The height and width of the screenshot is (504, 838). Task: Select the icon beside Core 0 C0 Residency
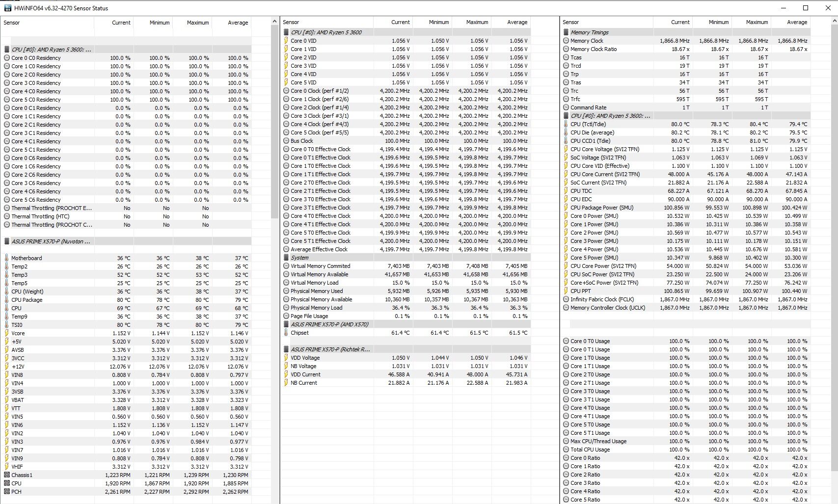pos(7,58)
